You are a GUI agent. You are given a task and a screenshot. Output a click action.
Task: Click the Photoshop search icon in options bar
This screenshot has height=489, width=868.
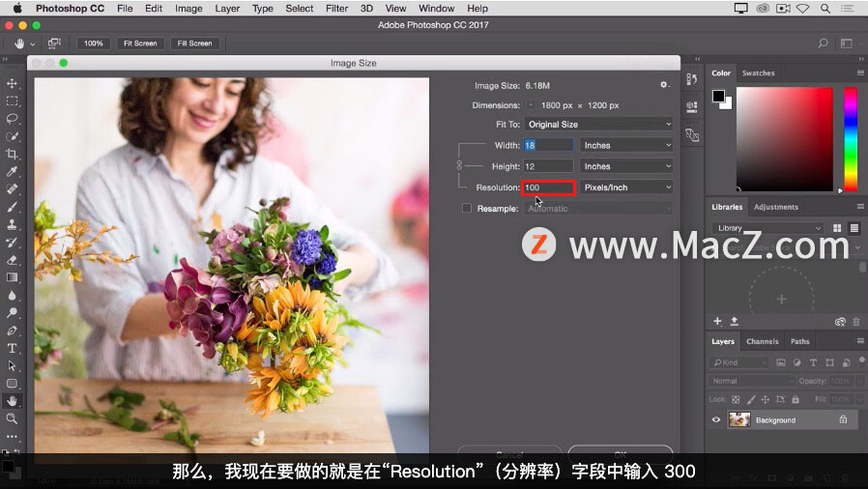coord(824,43)
